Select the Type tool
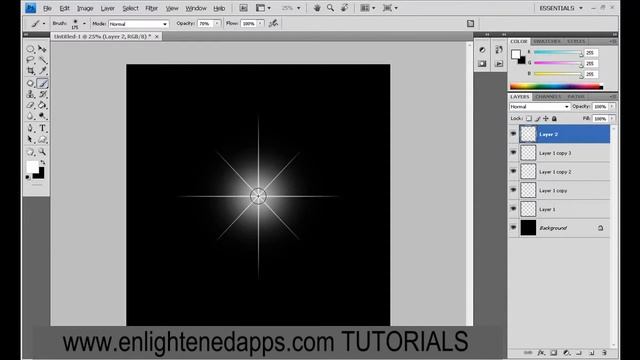The image size is (640, 360). point(42,128)
